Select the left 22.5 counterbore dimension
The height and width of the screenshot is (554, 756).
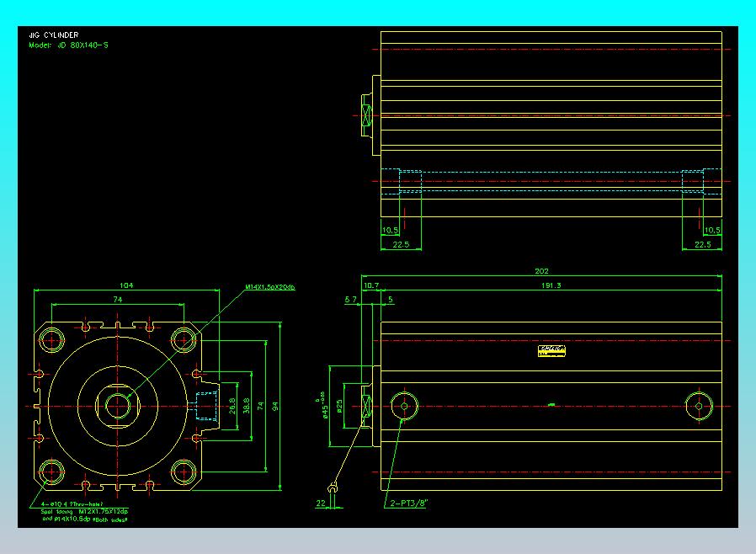(401, 244)
